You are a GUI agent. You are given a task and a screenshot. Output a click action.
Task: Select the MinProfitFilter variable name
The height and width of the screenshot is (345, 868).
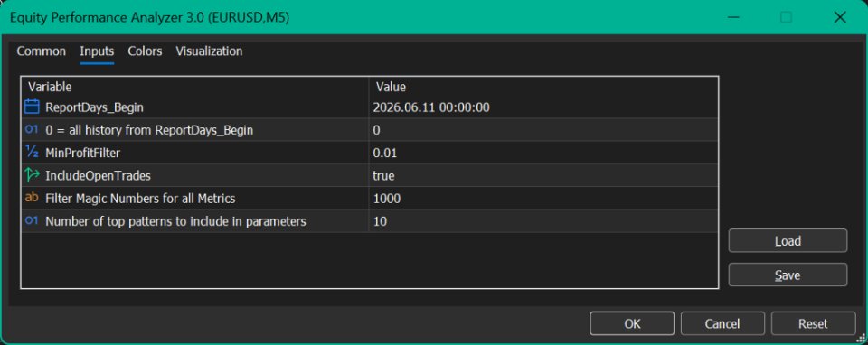click(x=82, y=153)
